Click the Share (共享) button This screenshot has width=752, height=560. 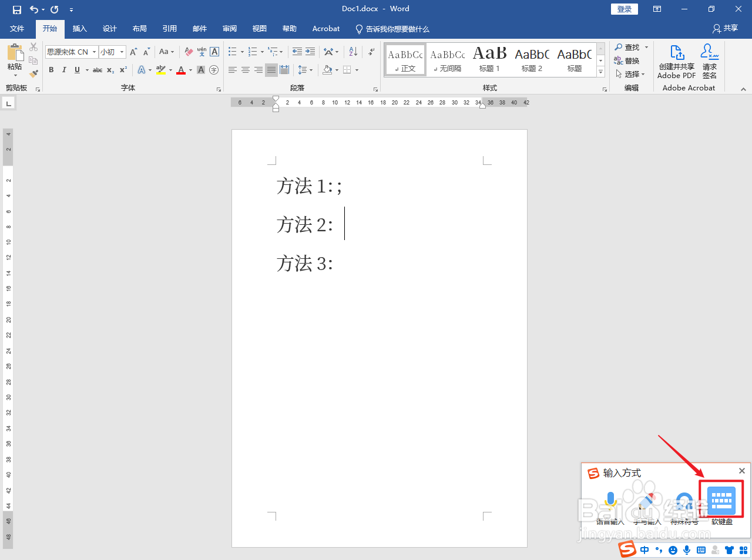(725, 28)
